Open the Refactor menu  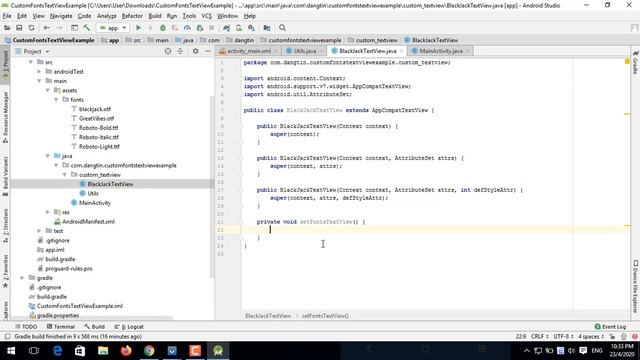(132, 16)
